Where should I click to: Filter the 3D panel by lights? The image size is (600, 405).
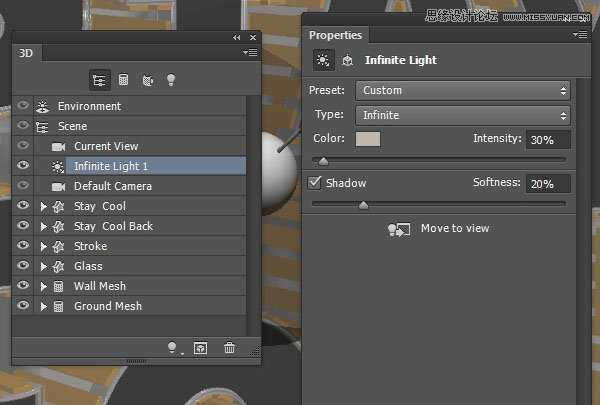click(x=170, y=79)
